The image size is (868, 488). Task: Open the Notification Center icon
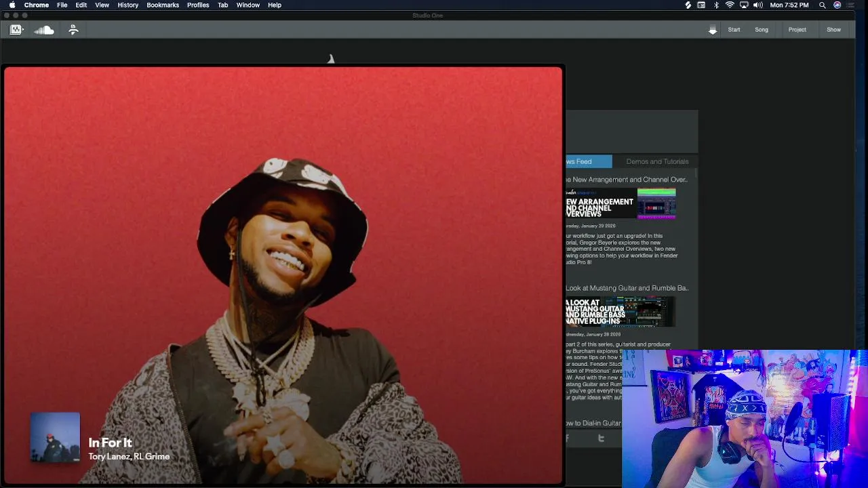point(850,5)
